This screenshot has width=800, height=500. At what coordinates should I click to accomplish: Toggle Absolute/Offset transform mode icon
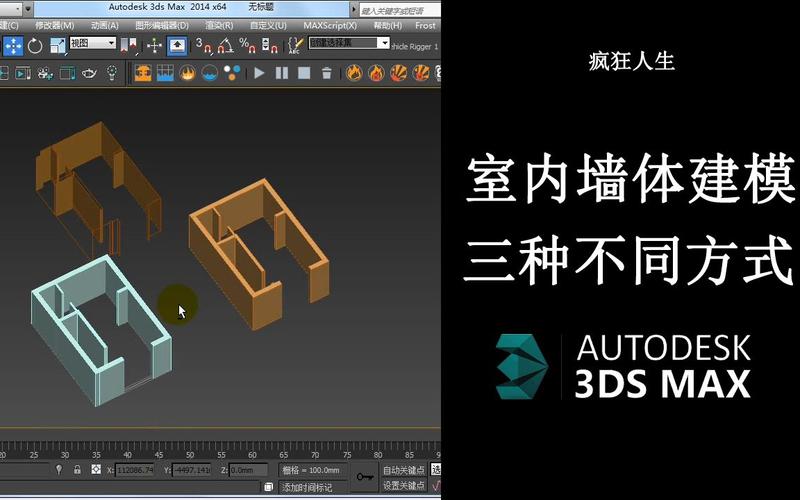(x=96, y=469)
